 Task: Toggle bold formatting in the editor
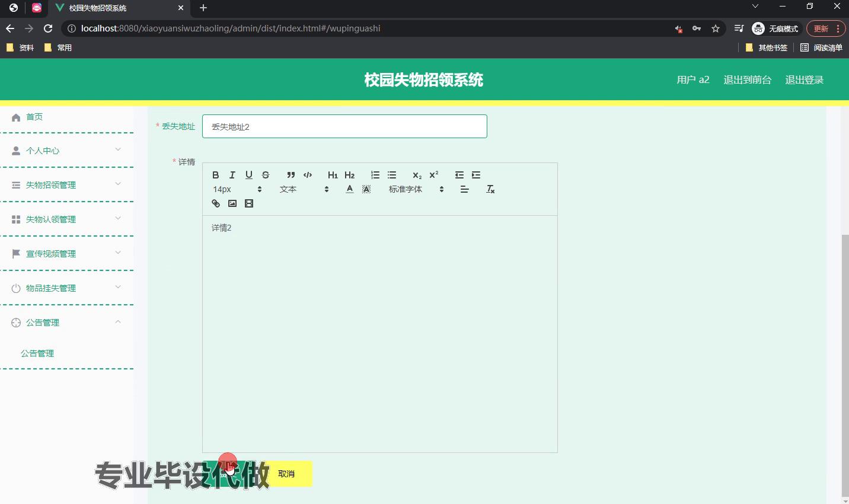[x=216, y=175]
